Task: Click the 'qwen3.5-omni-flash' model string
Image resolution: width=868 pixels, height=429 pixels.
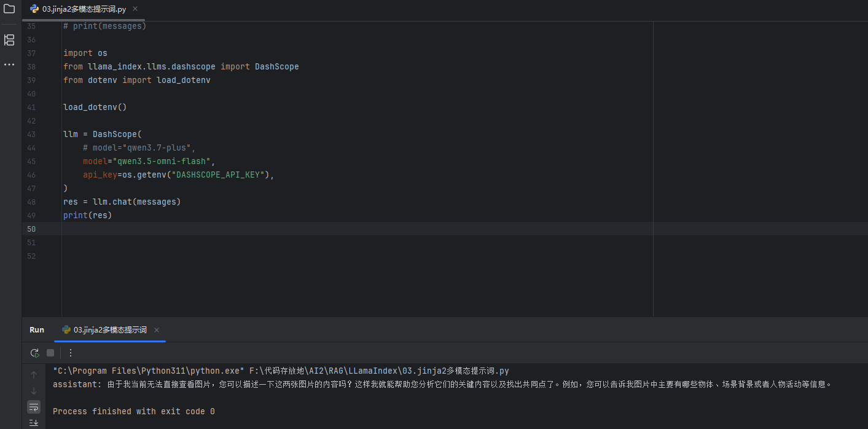Action: point(162,161)
